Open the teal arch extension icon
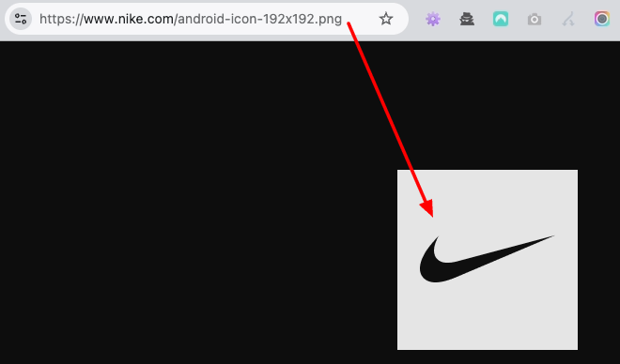Viewport: 620px width, 364px height. click(x=501, y=19)
